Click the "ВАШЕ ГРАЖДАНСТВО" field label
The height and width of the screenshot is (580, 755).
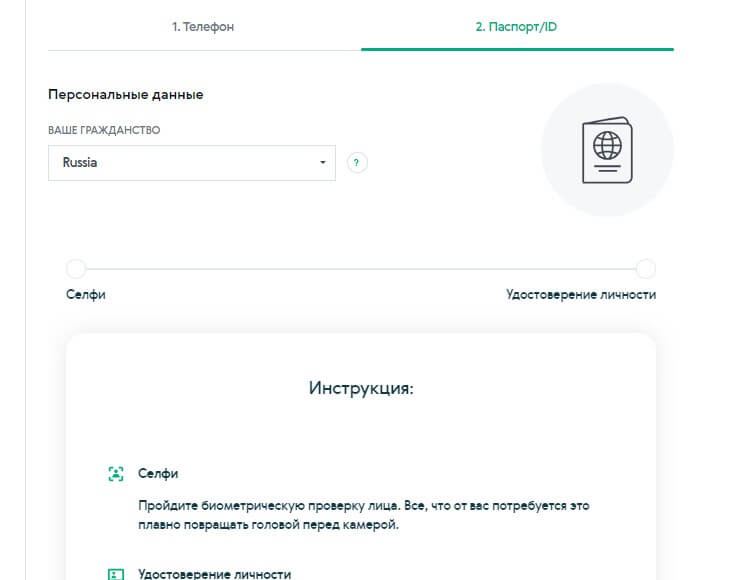click(104, 130)
